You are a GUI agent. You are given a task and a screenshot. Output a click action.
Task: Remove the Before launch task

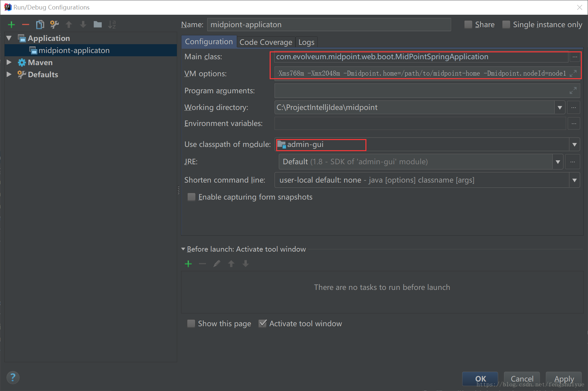point(203,264)
